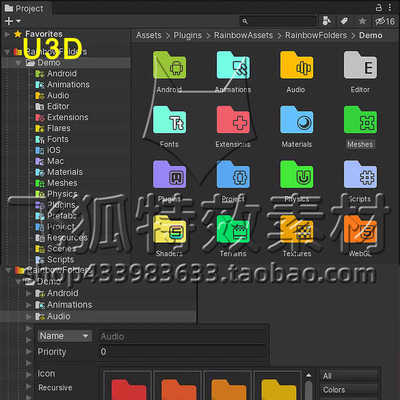
Task: Expand the Android row in lower tree
Action: pyautogui.click(x=29, y=293)
